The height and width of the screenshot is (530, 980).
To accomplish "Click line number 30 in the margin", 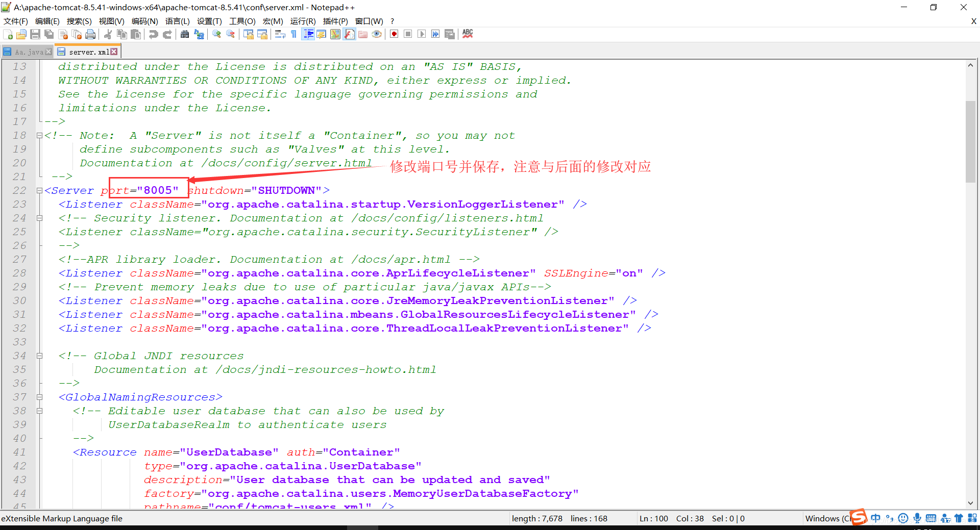I will (19, 301).
